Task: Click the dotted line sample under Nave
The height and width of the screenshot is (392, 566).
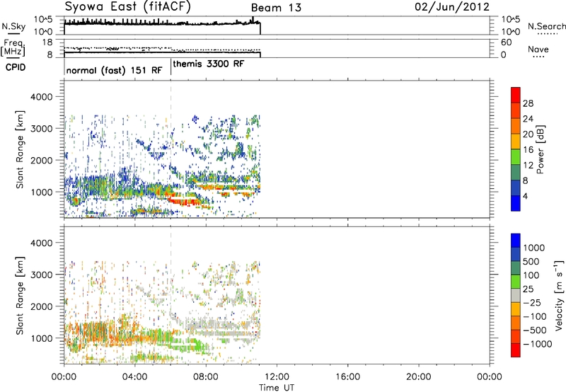Action: pyautogui.click(x=538, y=57)
